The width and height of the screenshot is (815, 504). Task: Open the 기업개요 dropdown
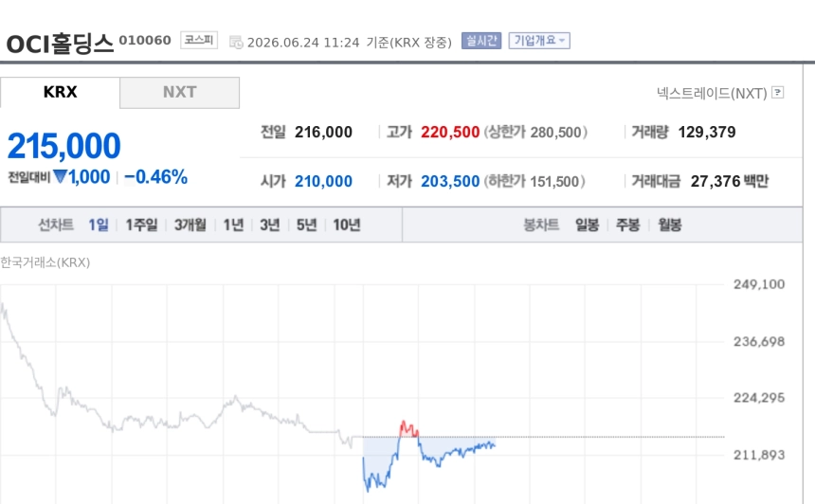(x=539, y=41)
